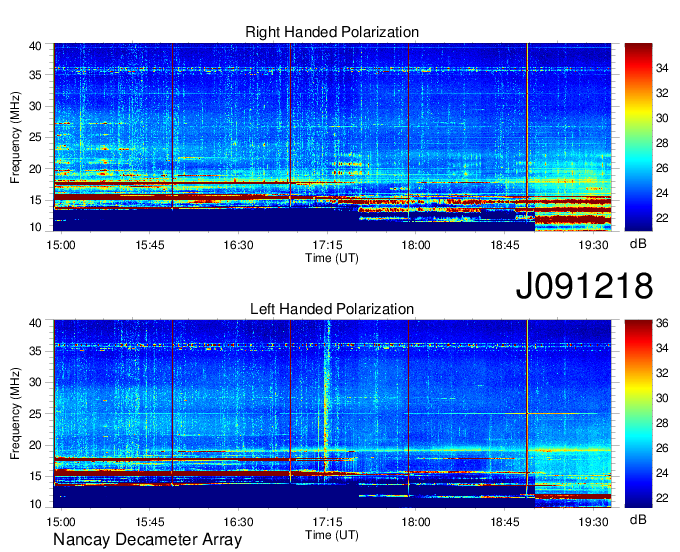Click the 10 MHz tick on the top plot

pos(35,227)
